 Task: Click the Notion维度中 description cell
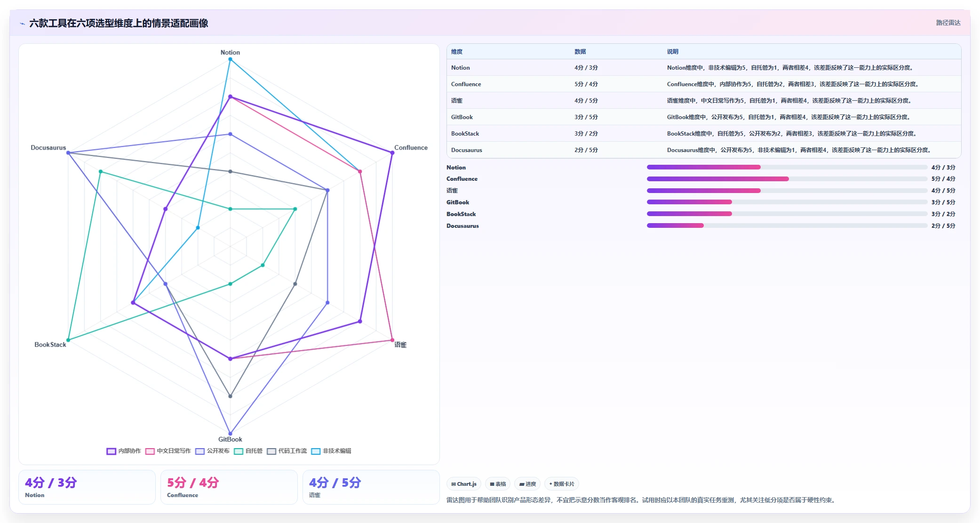coord(791,68)
